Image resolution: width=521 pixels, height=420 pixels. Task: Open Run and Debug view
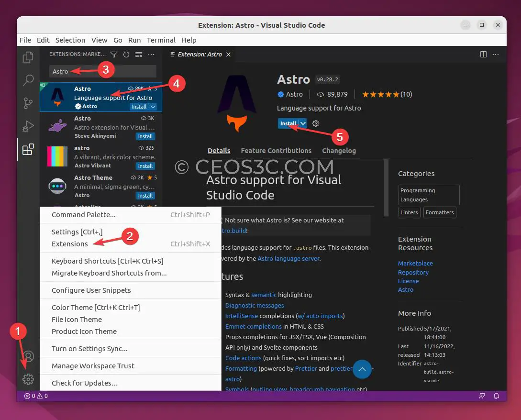[x=28, y=126]
